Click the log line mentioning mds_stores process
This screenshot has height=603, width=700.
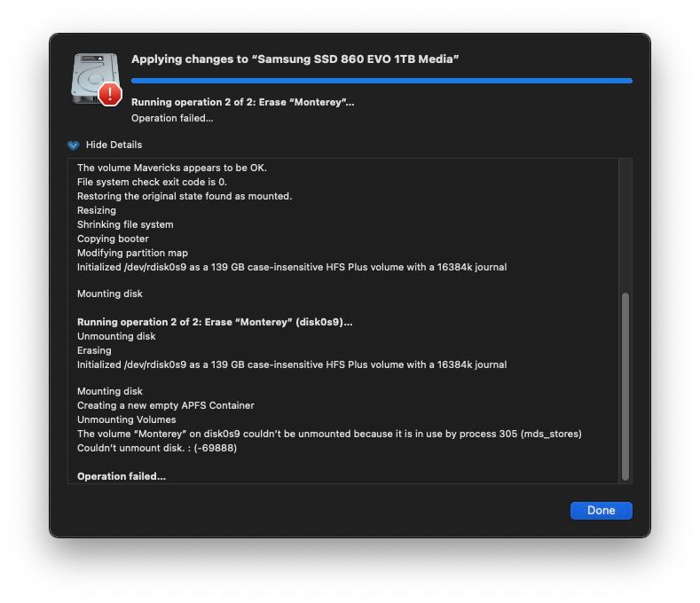coord(329,434)
